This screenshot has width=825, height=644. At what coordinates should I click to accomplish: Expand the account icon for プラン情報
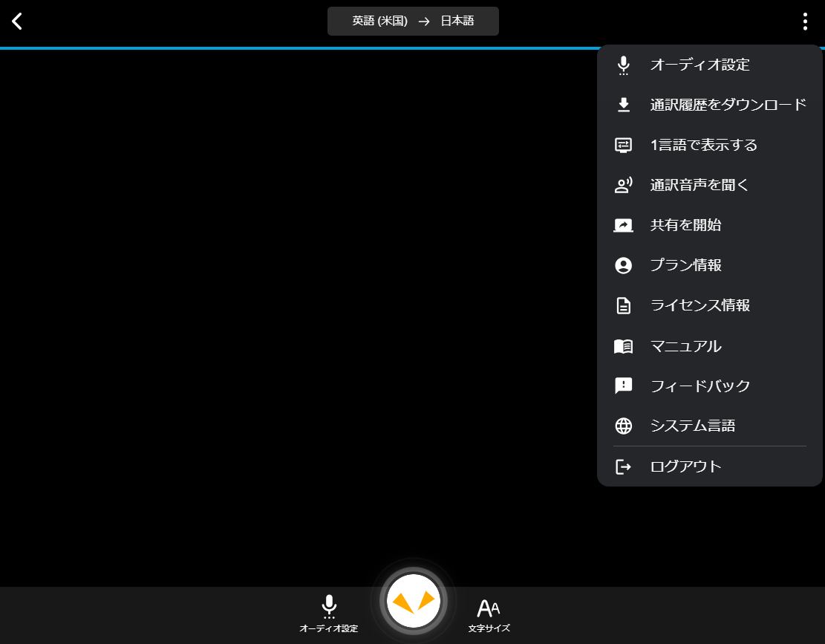623,264
